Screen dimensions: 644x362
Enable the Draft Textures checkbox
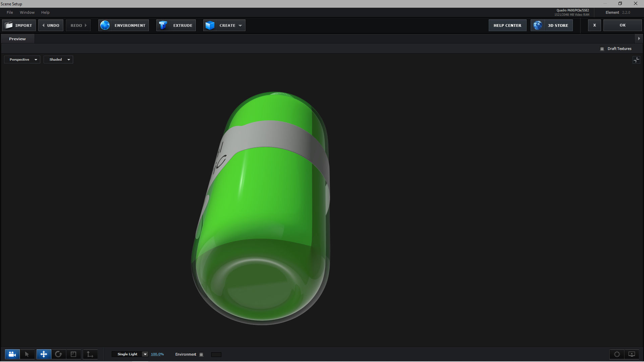pos(602,49)
